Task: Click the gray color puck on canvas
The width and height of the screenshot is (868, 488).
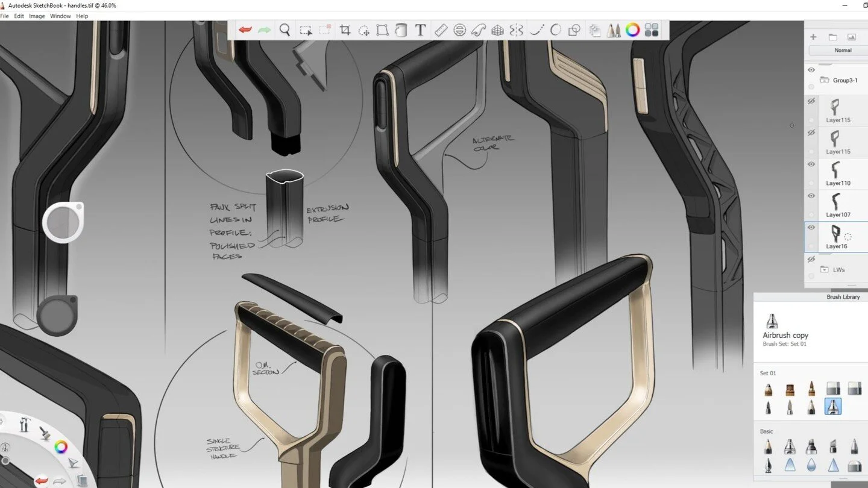Action: pos(57,315)
